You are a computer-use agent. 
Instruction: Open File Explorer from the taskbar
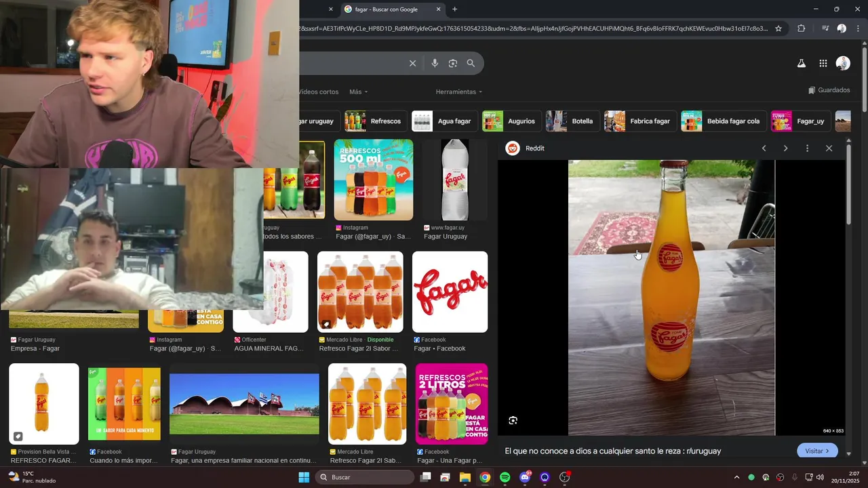(x=465, y=477)
